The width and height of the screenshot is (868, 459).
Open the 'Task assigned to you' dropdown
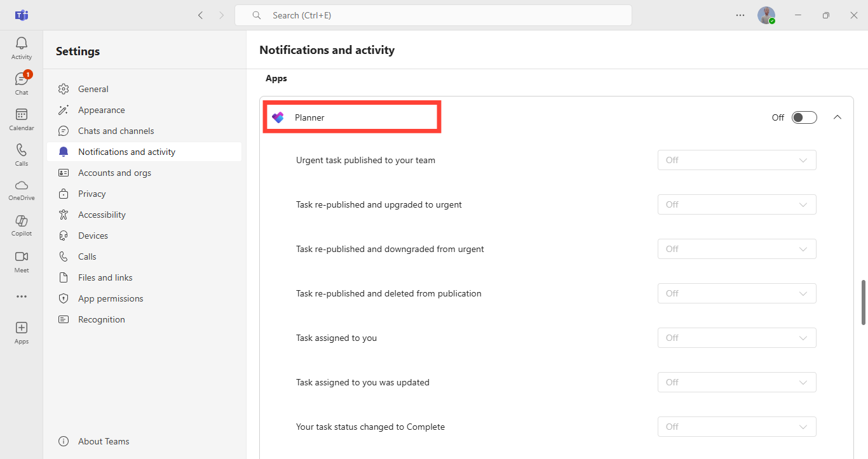click(x=736, y=338)
